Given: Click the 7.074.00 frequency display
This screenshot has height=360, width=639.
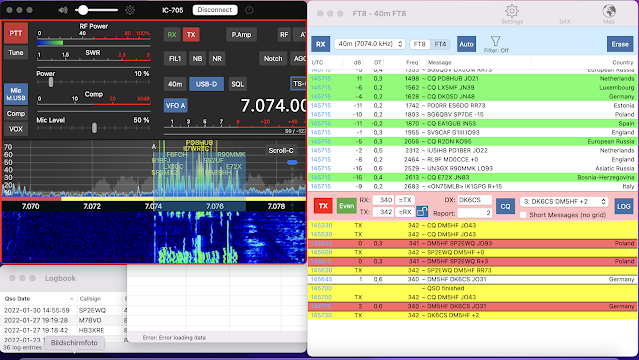Looking at the screenshot, I should (x=273, y=106).
